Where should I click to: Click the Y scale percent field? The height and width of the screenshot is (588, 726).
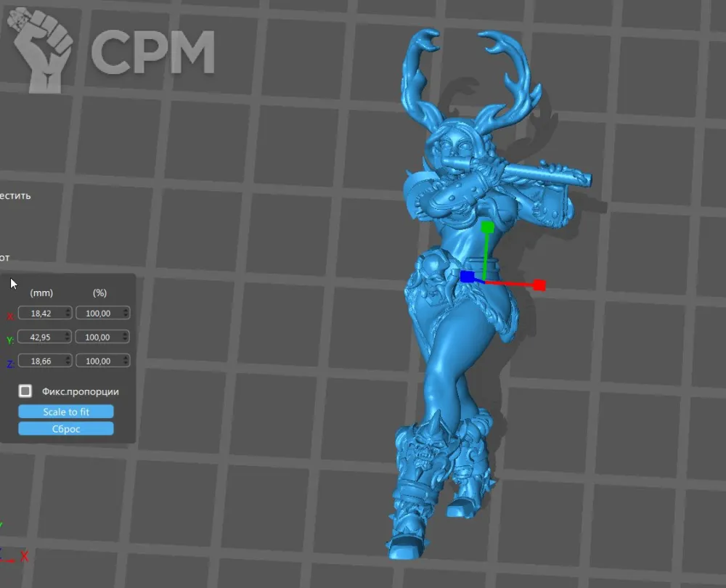tap(98, 337)
